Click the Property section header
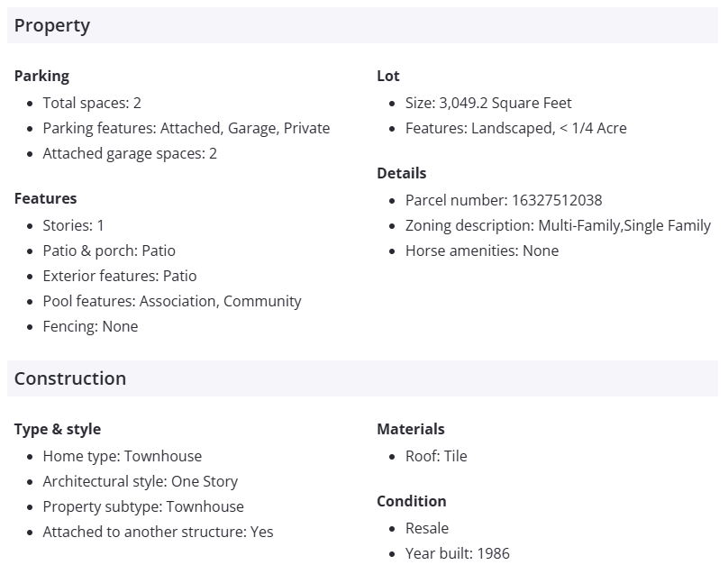The image size is (728, 574). click(52, 25)
